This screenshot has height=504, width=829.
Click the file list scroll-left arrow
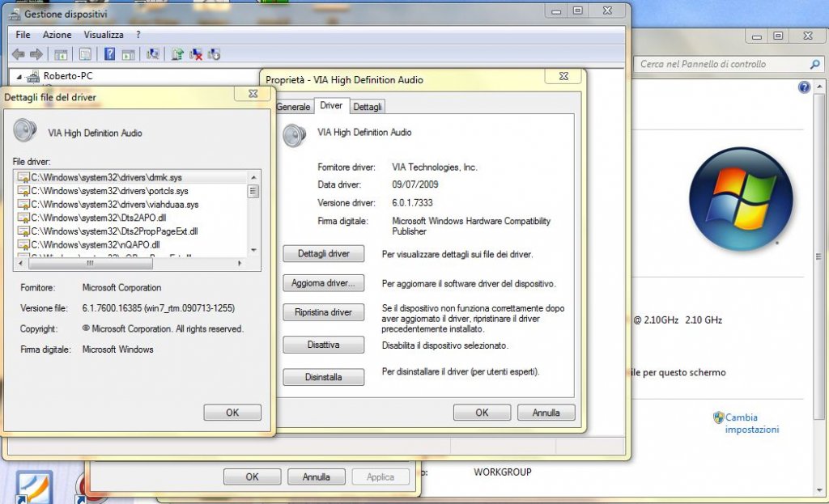coord(20,263)
